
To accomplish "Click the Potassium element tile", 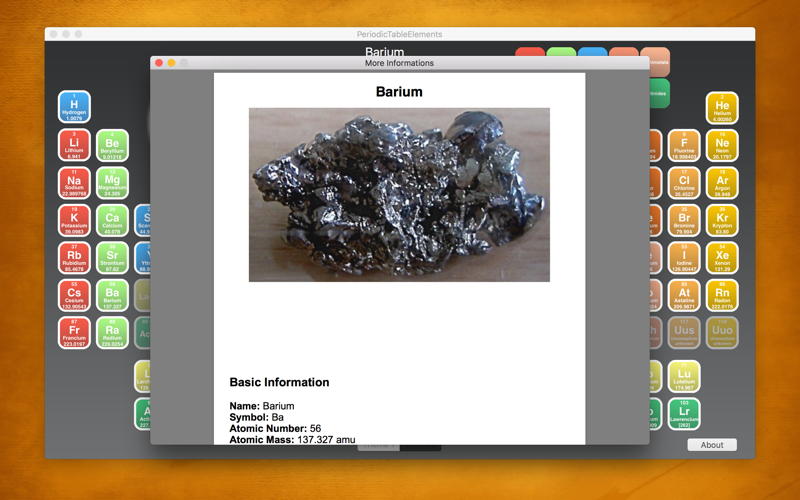I will tap(74, 220).
